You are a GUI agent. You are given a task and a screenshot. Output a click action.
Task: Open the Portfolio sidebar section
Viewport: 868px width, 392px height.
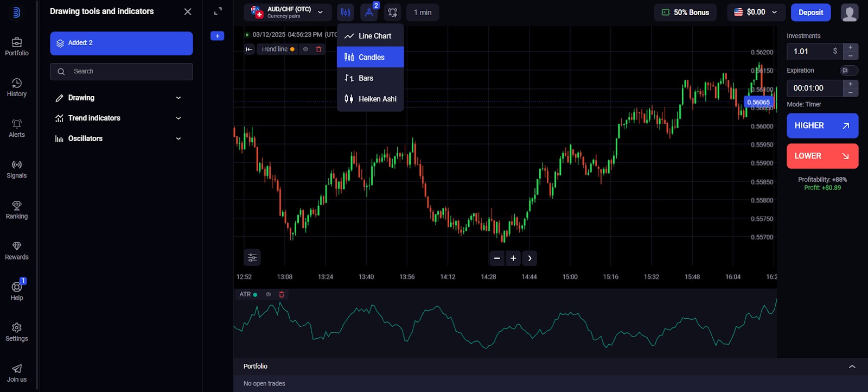[x=17, y=47]
